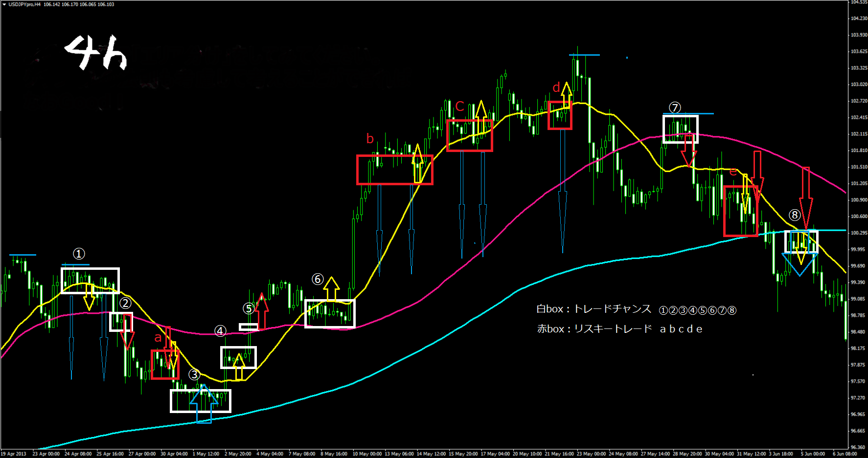Click the 27 May 14:00 time label

pyautogui.click(x=656, y=454)
